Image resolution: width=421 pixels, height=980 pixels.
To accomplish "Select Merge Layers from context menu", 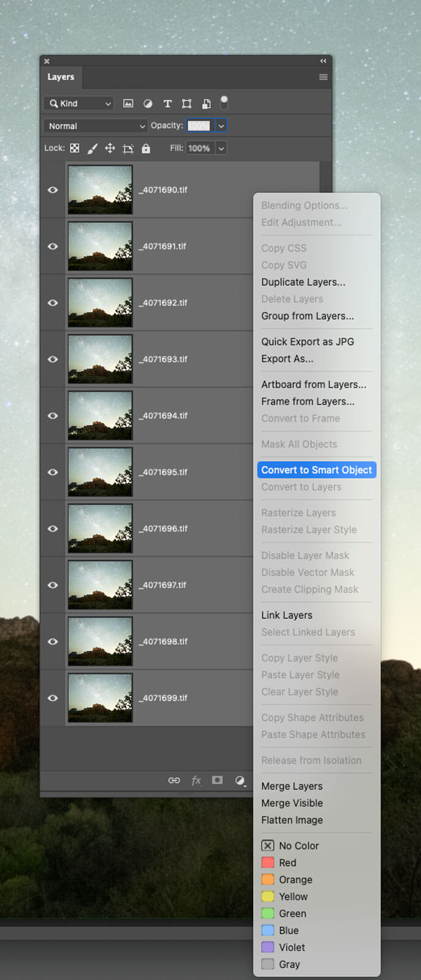I will pyautogui.click(x=292, y=786).
